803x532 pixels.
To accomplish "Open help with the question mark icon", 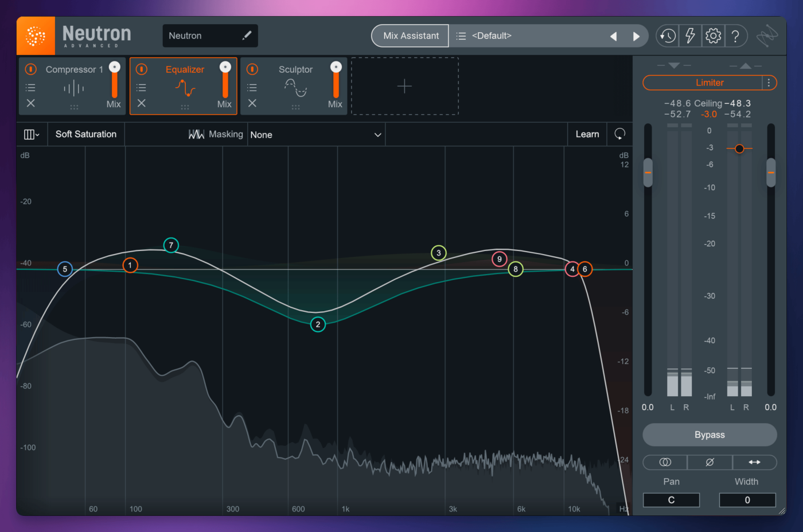I will (735, 36).
